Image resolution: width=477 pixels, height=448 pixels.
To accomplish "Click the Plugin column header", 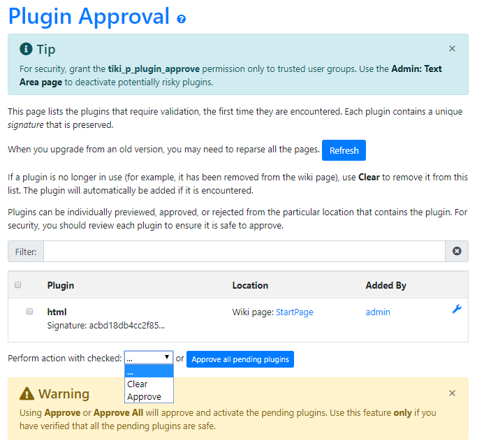I will (61, 285).
